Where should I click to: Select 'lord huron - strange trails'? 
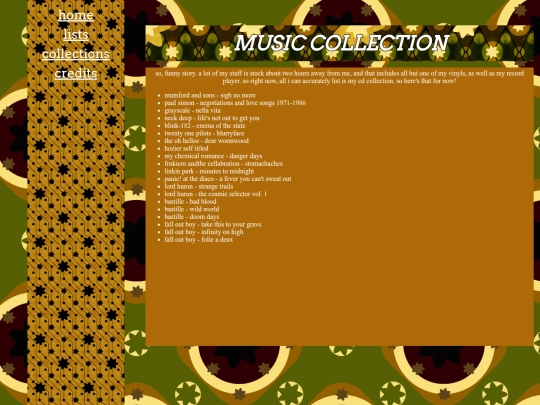[199, 186]
